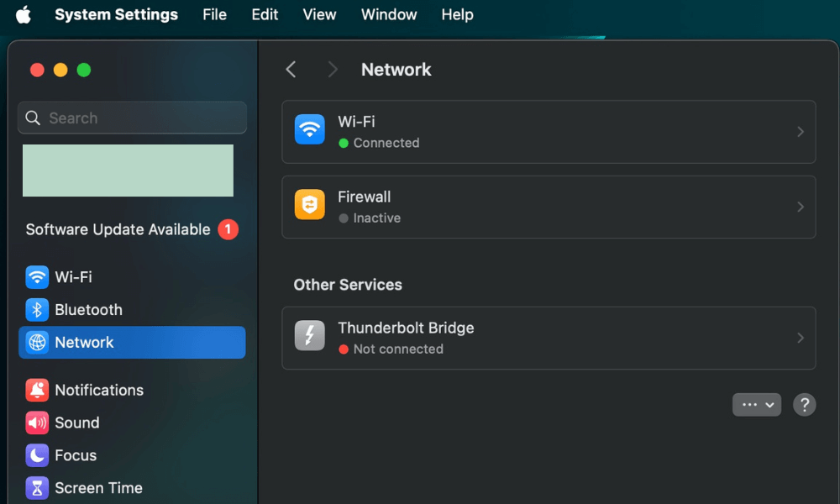
Task: Expand Wi-Fi details via its right chevron
Action: click(x=800, y=132)
